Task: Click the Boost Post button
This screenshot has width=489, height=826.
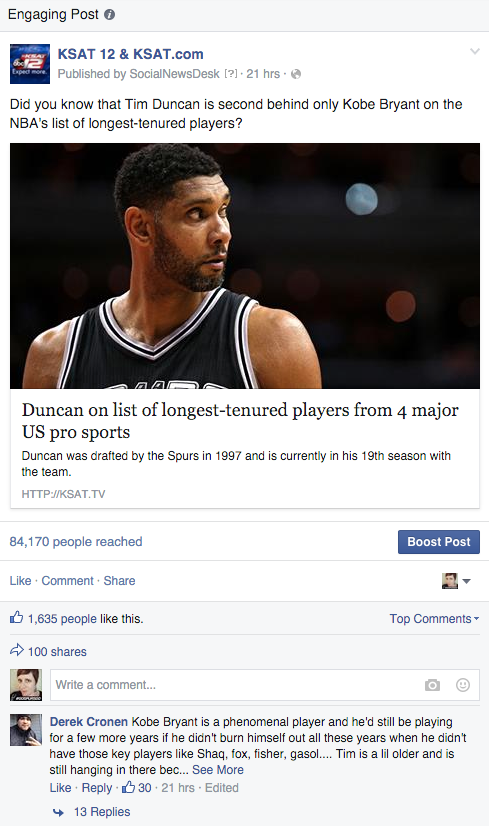Action: [x=438, y=542]
